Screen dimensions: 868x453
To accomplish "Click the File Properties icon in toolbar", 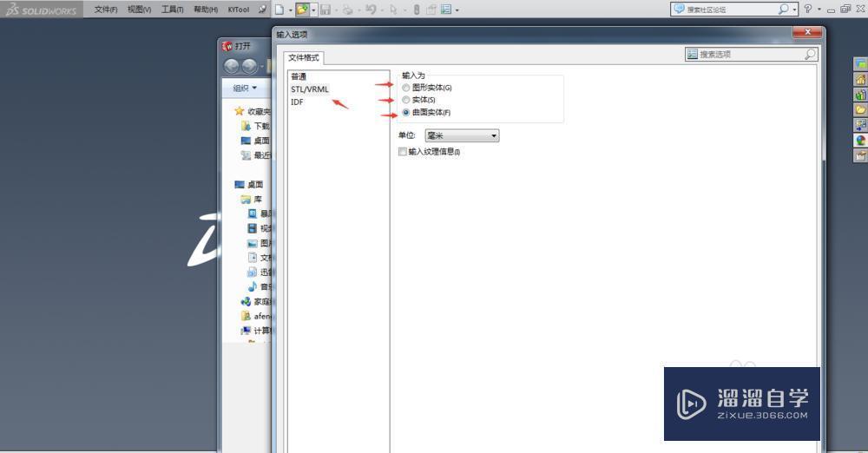I will pos(431,10).
